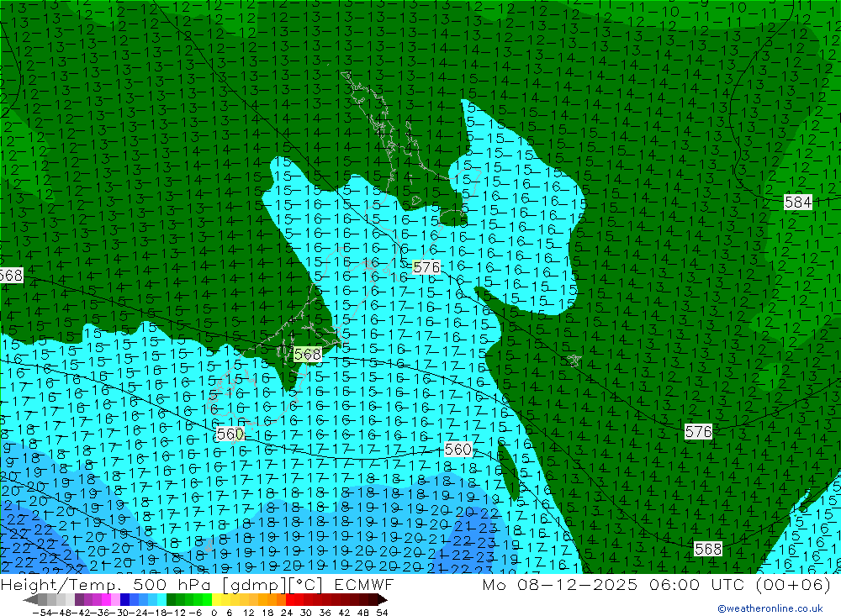Click the 'Mo 08-12-2025 06:00 UTC' date stamp
Screen dimensions: 841x616
pos(615,584)
